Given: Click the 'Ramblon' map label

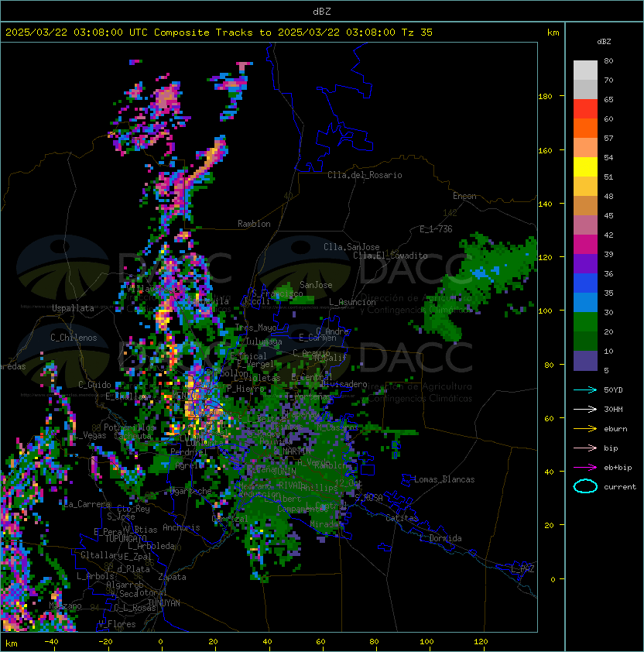Looking at the screenshot, I should coord(254,224).
